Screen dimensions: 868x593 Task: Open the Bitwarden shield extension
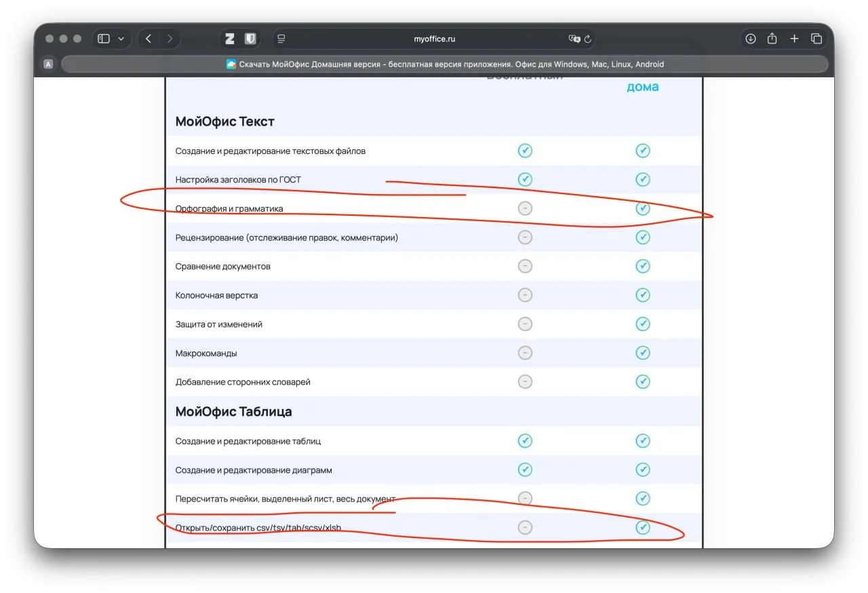coord(250,39)
